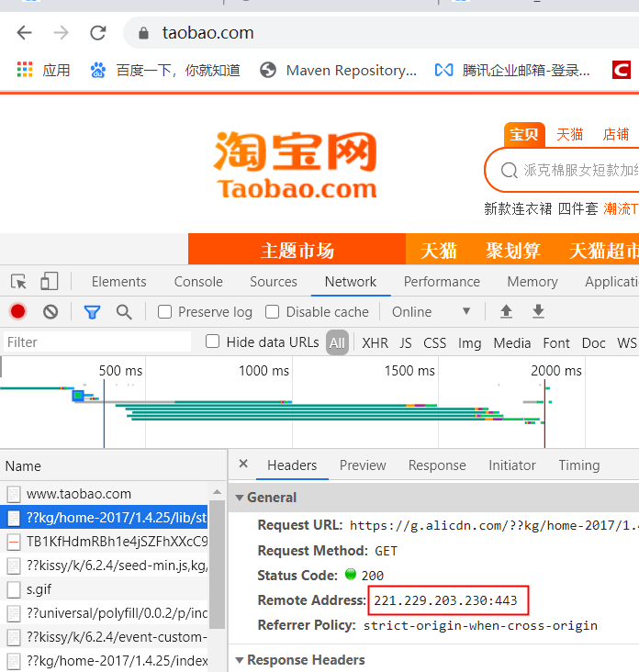
Task: Select the 店铺 search tab
Action: tap(616, 135)
